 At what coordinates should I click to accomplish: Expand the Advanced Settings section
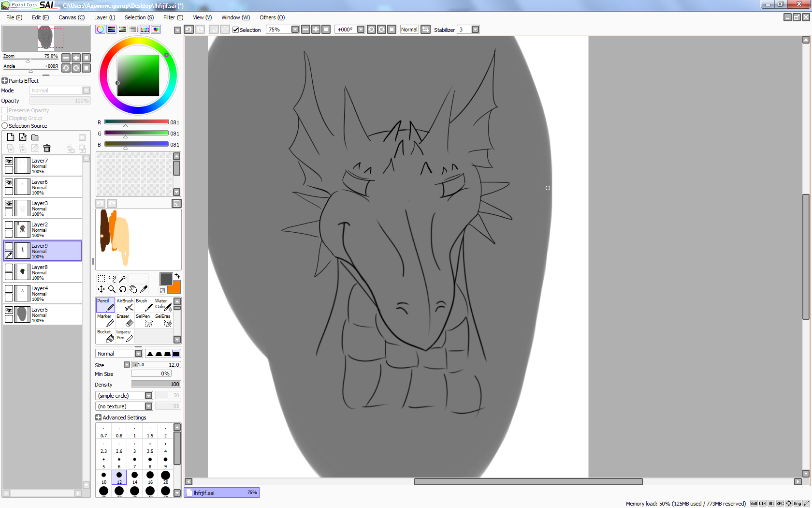tap(99, 418)
